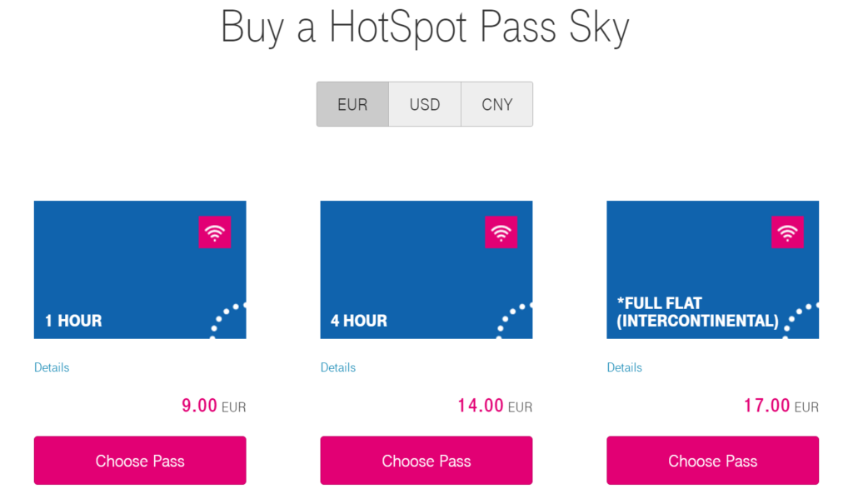853x504 pixels.
Task: Switch currency to EUR
Action: coord(352,104)
